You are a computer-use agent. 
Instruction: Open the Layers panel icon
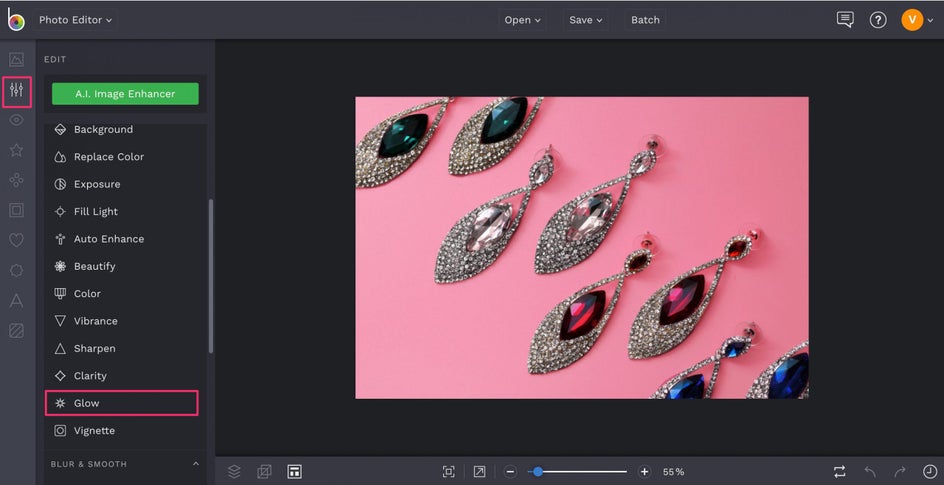coord(234,472)
